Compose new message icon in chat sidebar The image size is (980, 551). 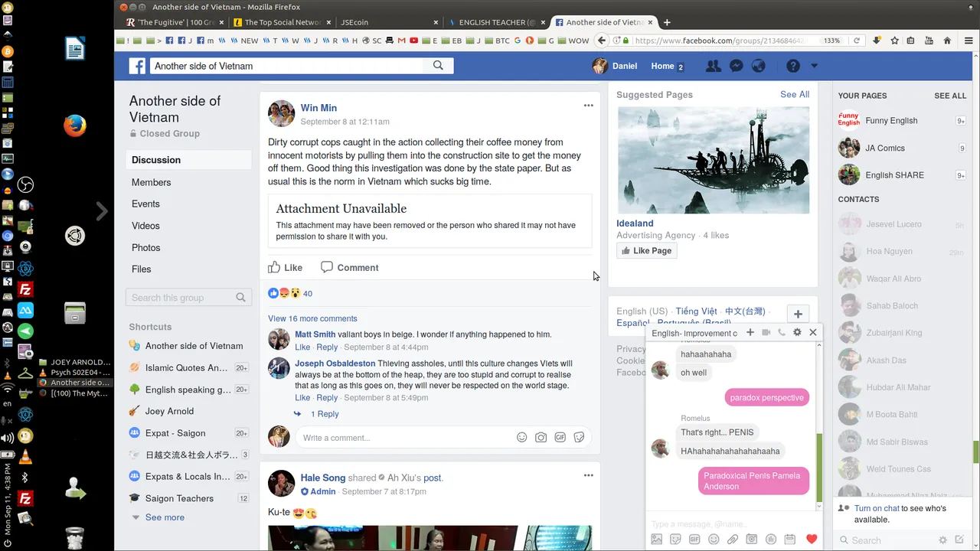click(x=959, y=540)
